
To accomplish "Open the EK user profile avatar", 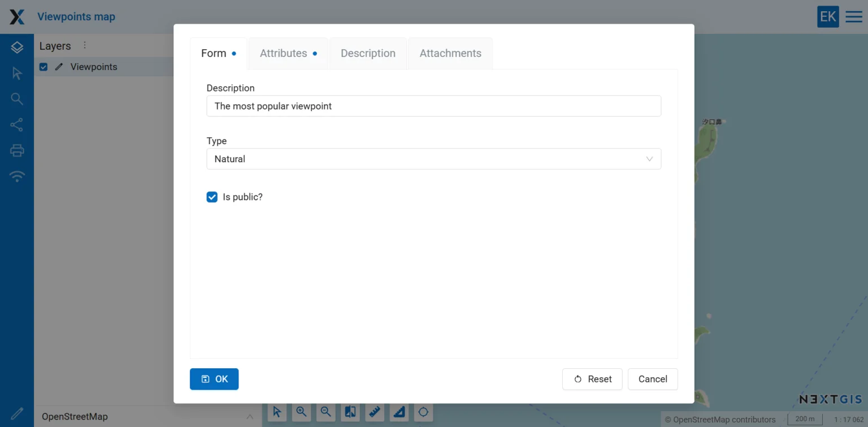I will click(828, 17).
